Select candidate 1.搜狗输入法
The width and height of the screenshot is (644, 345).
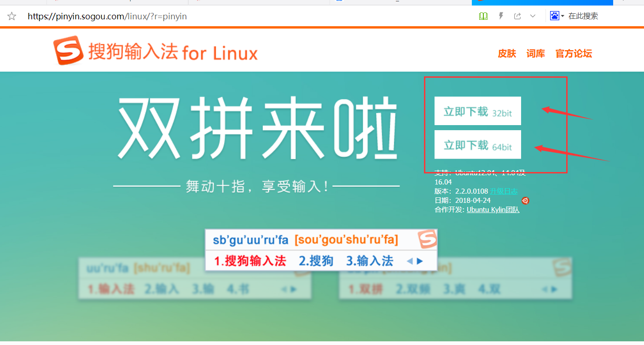click(x=250, y=261)
